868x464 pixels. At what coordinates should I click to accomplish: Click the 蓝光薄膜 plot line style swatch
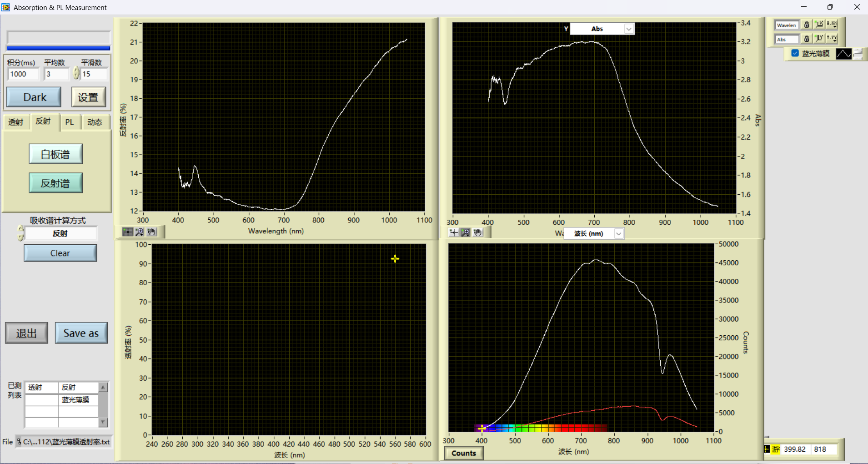point(843,54)
